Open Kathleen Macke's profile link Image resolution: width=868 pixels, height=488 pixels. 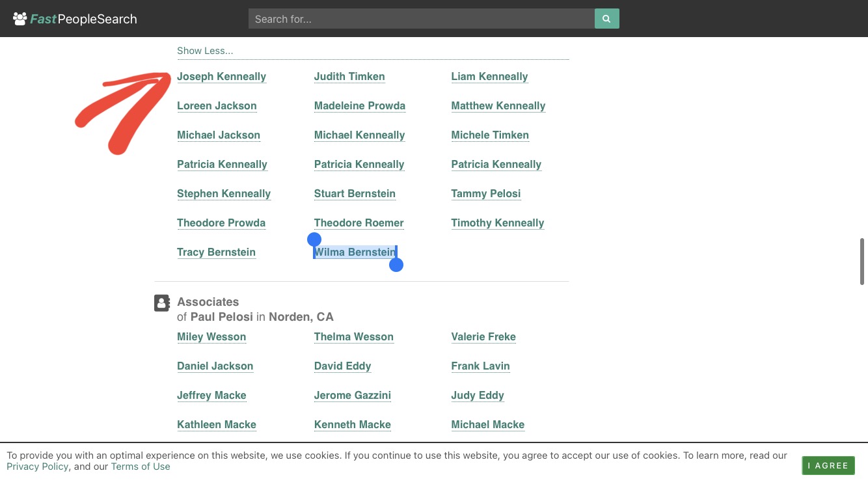217,425
